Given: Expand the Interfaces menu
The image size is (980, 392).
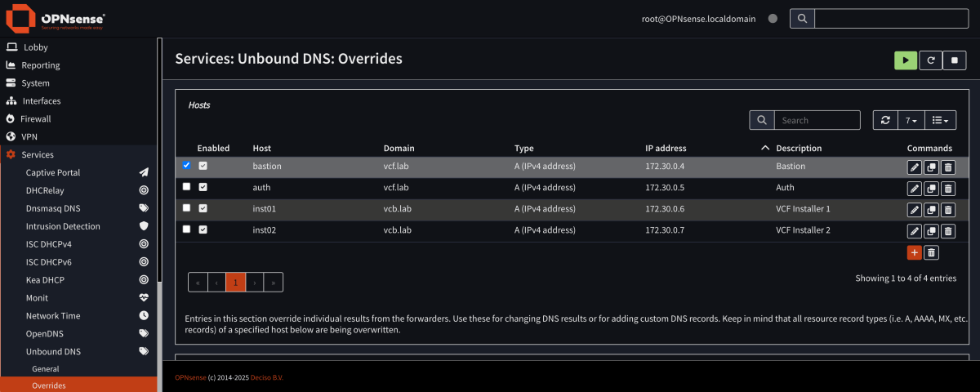Looking at the screenshot, I should (78, 101).
